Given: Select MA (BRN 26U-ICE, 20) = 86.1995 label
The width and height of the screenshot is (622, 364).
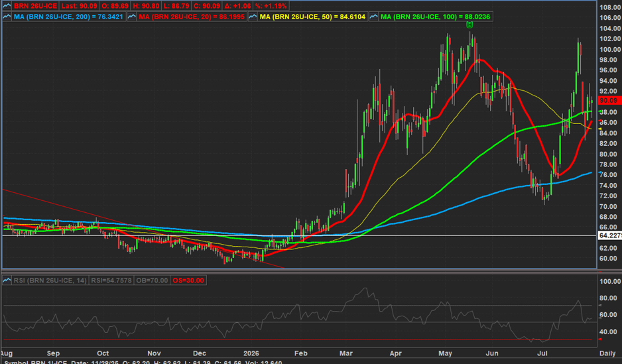Looking at the screenshot, I should (x=192, y=17).
